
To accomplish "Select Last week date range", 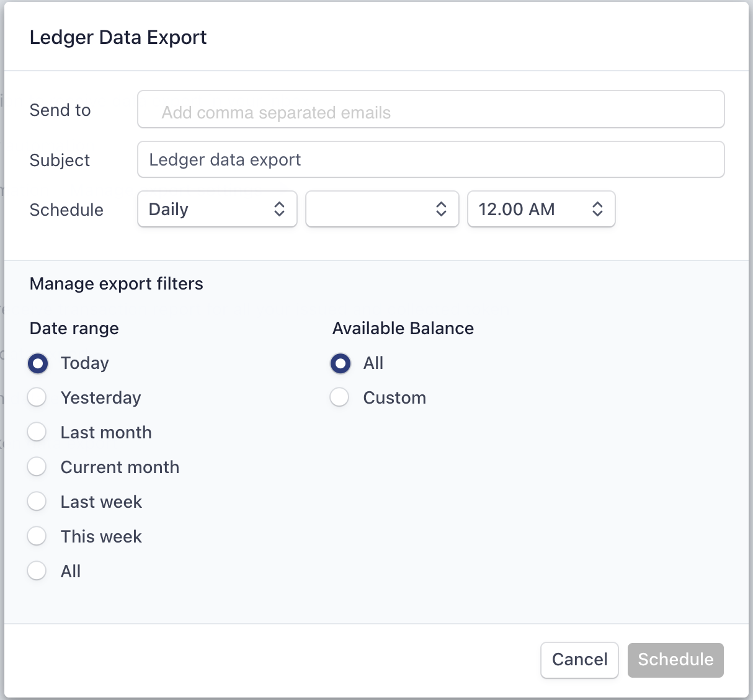I will (37, 502).
